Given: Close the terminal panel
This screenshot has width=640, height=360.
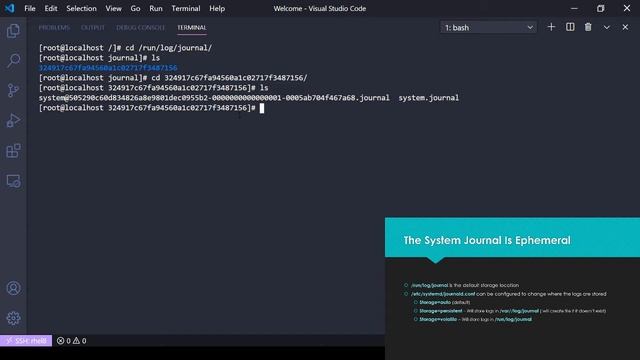Looking at the screenshot, I should click(625, 27).
